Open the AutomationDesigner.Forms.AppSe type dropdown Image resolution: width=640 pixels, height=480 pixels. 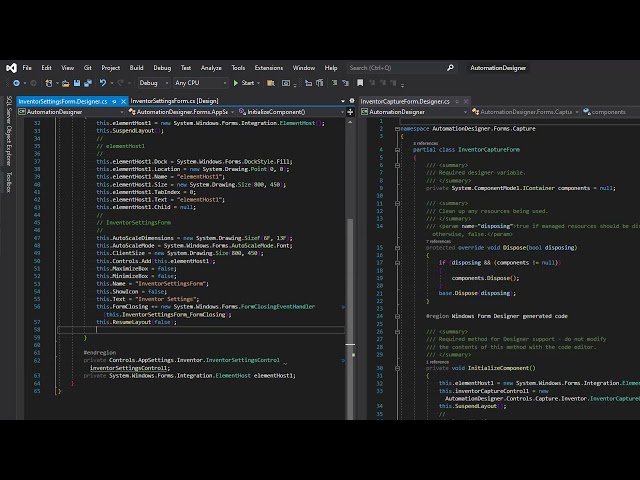click(181, 112)
